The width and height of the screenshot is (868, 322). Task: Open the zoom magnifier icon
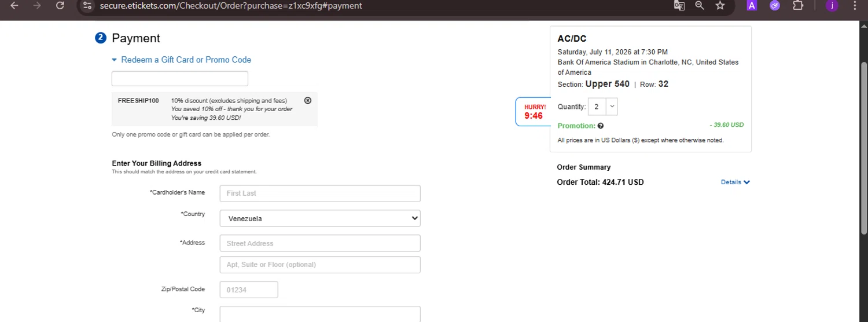[x=700, y=6]
